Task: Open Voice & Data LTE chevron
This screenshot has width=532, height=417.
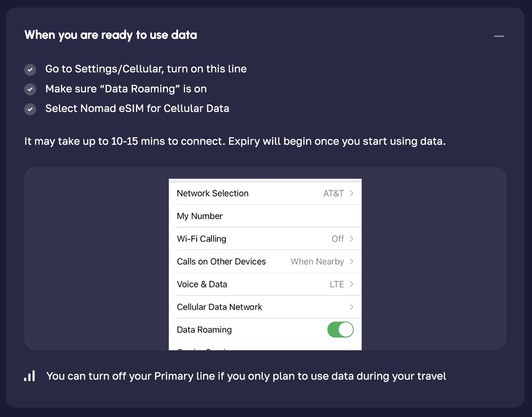Action: [x=351, y=285]
